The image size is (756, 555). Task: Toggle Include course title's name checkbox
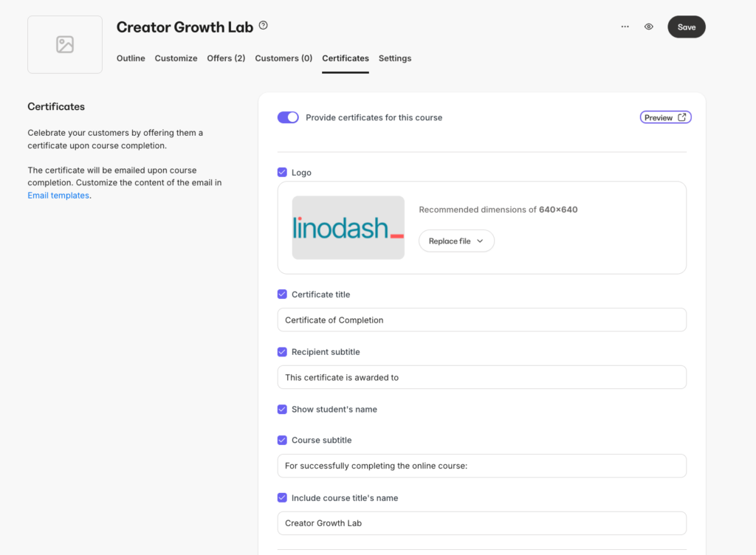tap(282, 497)
